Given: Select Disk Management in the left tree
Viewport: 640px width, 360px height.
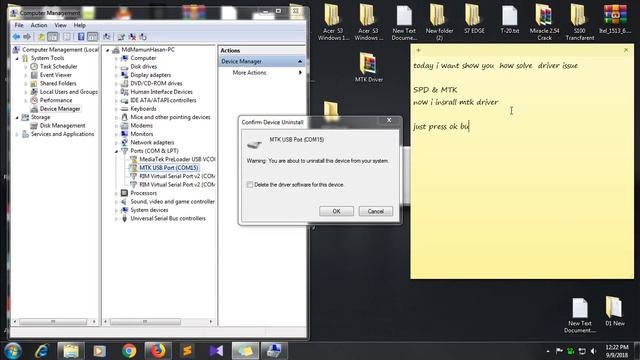Looking at the screenshot, I should tap(62, 126).
